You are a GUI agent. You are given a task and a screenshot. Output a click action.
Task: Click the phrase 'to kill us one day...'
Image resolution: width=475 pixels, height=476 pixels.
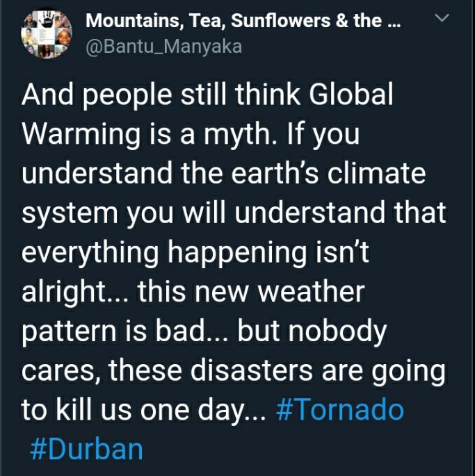tap(143, 410)
